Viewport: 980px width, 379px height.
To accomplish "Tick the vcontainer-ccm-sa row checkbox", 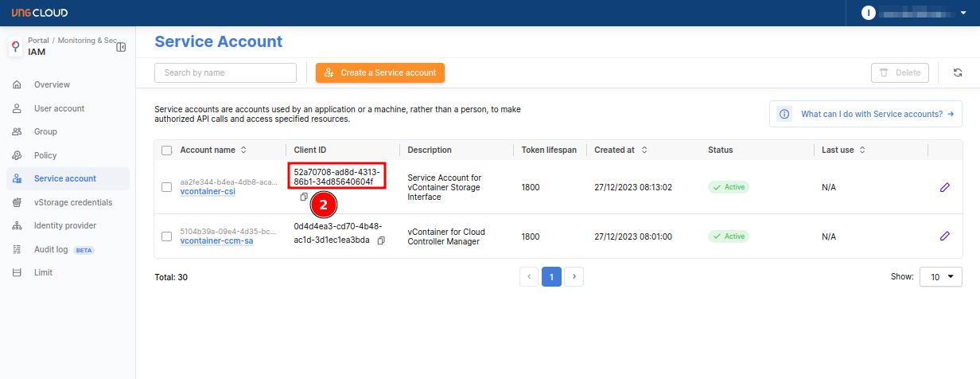I will (x=166, y=236).
